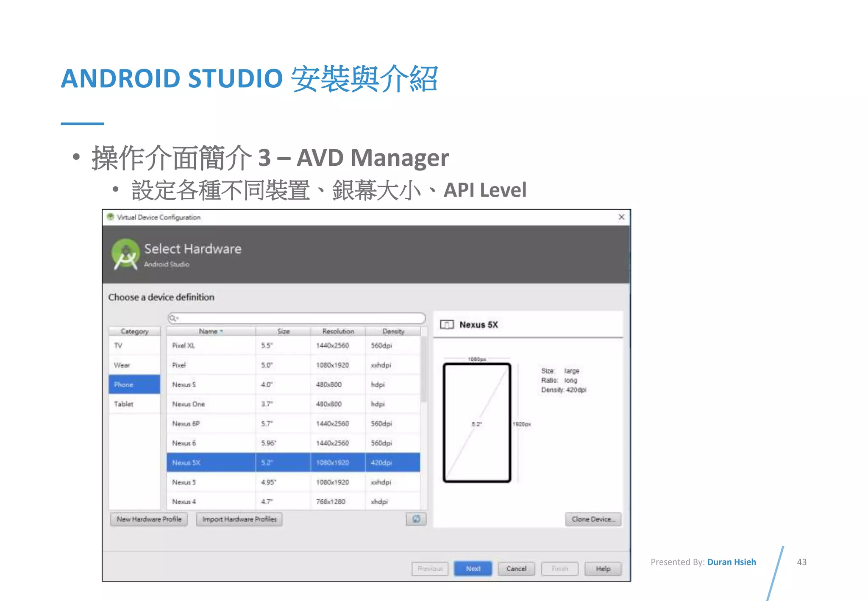Select the Wear category
Image resolution: width=868 pixels, height=601 pixels.
[135, 365]
